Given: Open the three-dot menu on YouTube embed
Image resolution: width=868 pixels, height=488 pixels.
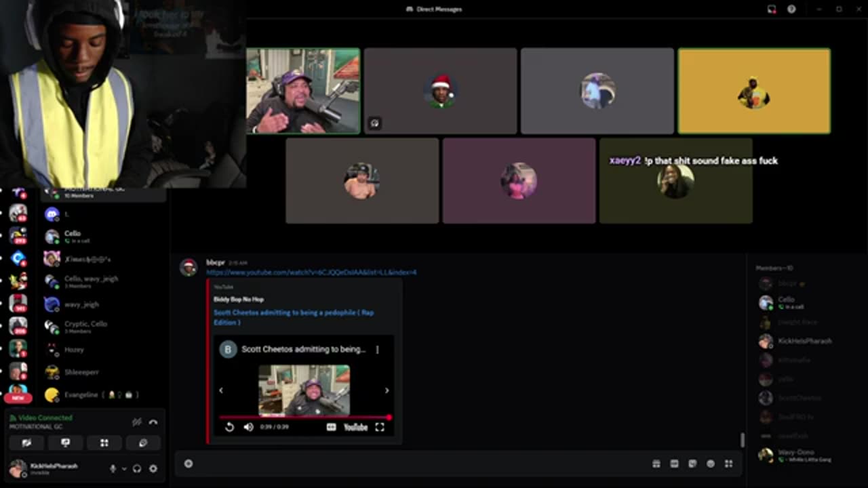Looking at the screenshot, I should (378, 350).
